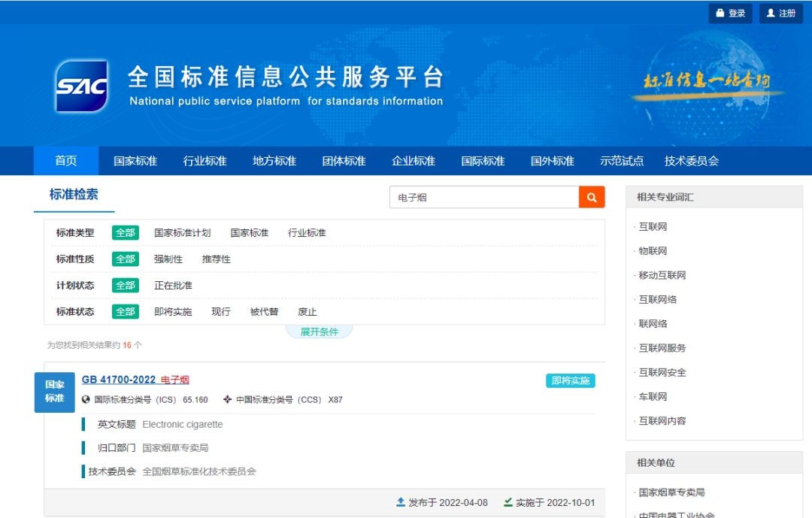Click the SAC logo in header
Screen dimensions: 812x518
81,86
